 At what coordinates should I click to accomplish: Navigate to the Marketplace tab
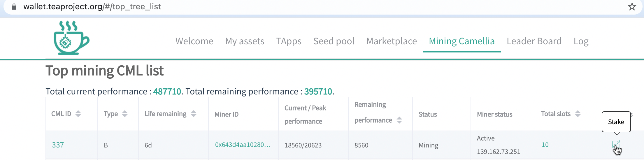click(392, 41)
